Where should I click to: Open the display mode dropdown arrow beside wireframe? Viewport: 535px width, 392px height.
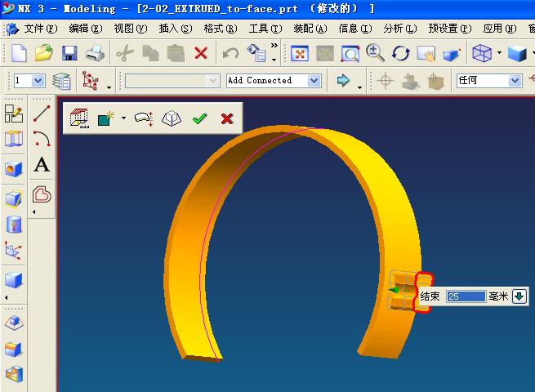pyautogui.click(x=499, y=53)
